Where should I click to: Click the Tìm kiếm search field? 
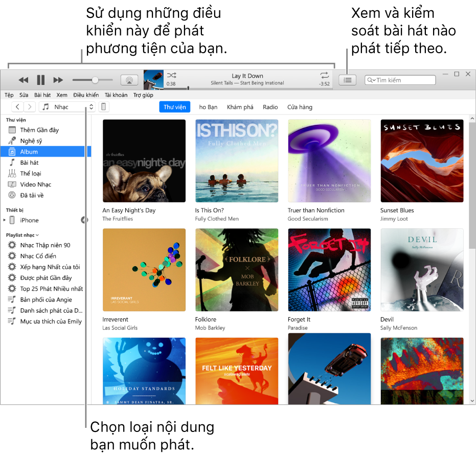(400, 80)
